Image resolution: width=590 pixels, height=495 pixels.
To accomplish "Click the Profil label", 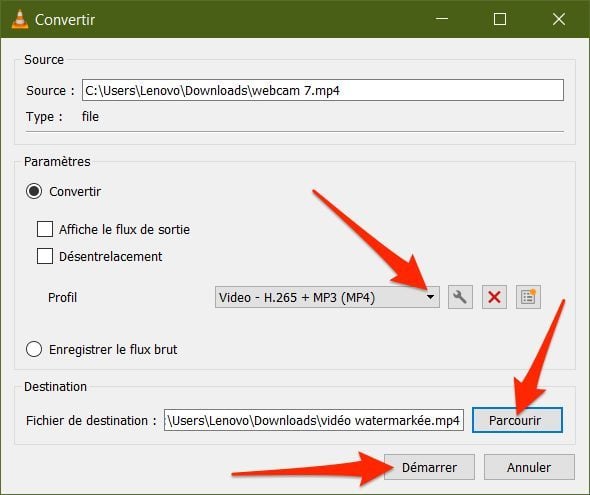I will click(x=62, y=298).
